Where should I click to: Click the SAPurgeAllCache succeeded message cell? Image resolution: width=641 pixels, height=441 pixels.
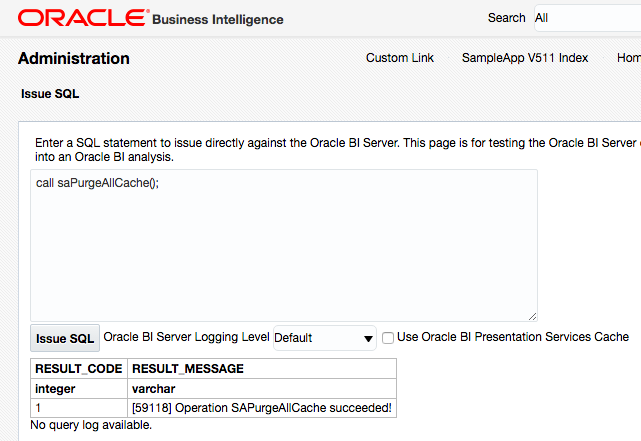261,407
